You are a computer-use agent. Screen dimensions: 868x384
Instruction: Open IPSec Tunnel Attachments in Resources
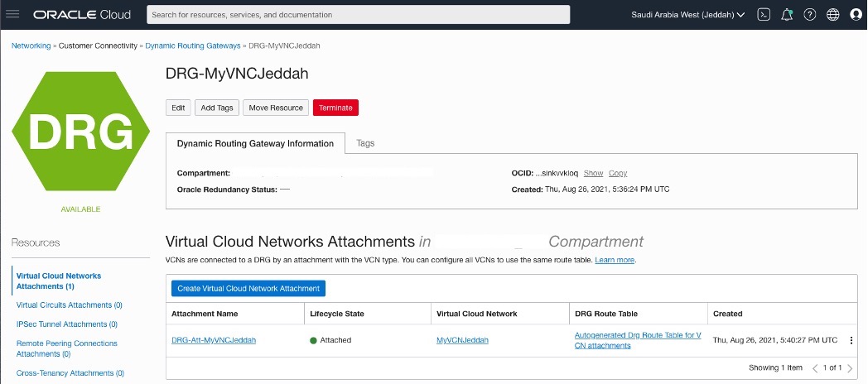(x=67, y=324)
